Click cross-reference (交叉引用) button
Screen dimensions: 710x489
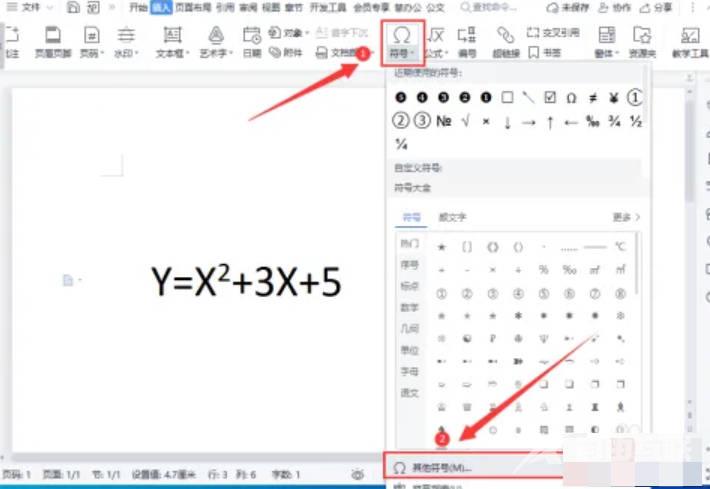pos(553,33)
